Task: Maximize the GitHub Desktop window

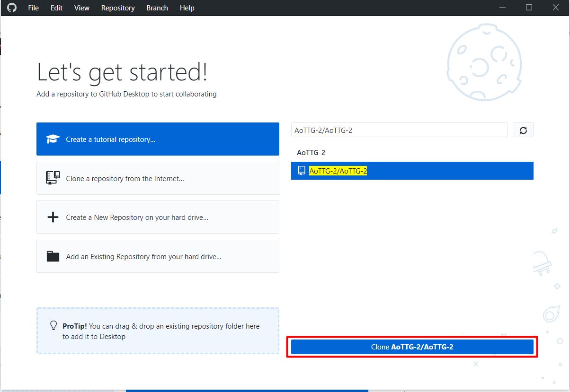Action: (529, 8)
